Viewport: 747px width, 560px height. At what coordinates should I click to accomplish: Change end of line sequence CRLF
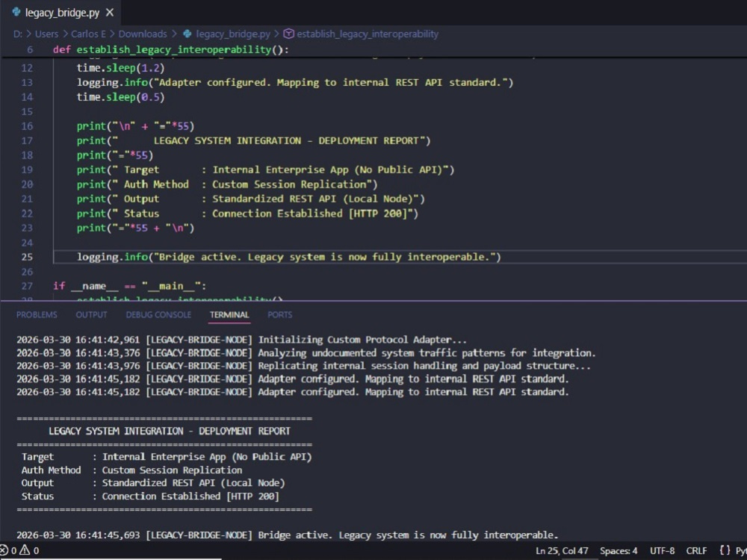coord(696,551)
